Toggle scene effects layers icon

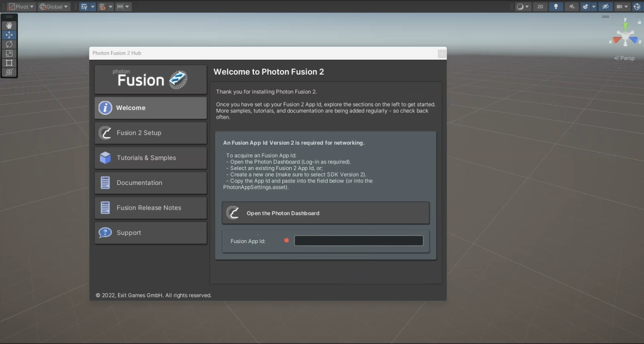coord(586,6)
